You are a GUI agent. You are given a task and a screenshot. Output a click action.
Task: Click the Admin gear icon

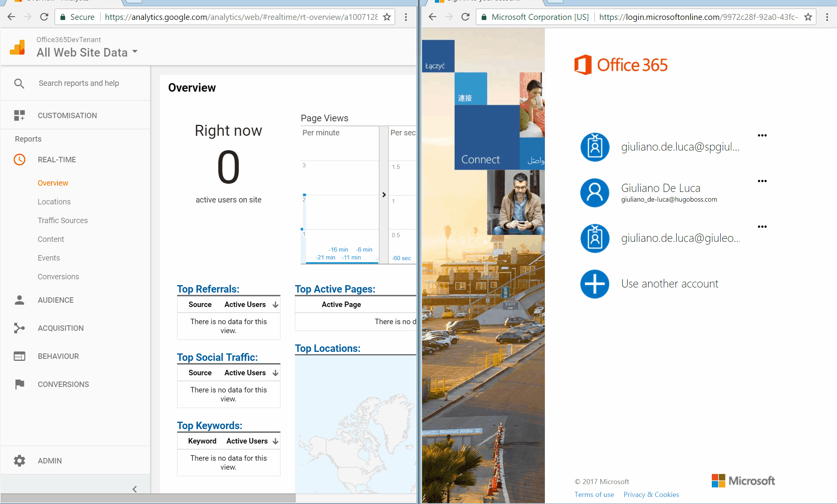tap(19, 461)
